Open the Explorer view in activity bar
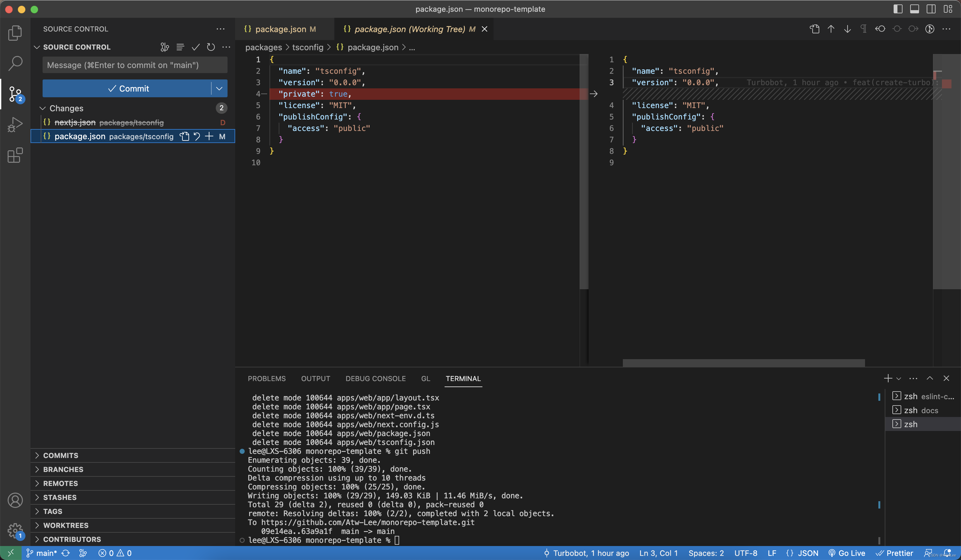The width and height of the screenshot is (961, 560). click(x=15, y=33)
